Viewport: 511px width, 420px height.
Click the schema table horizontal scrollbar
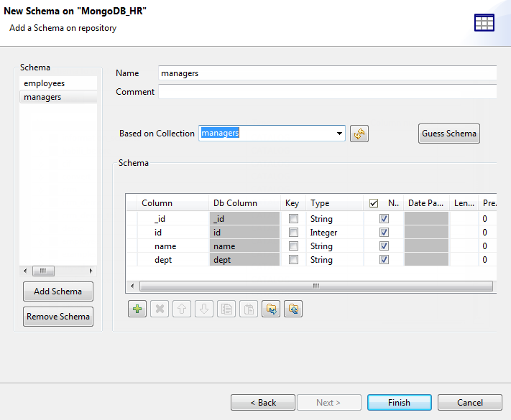click(x=315, y=286)
